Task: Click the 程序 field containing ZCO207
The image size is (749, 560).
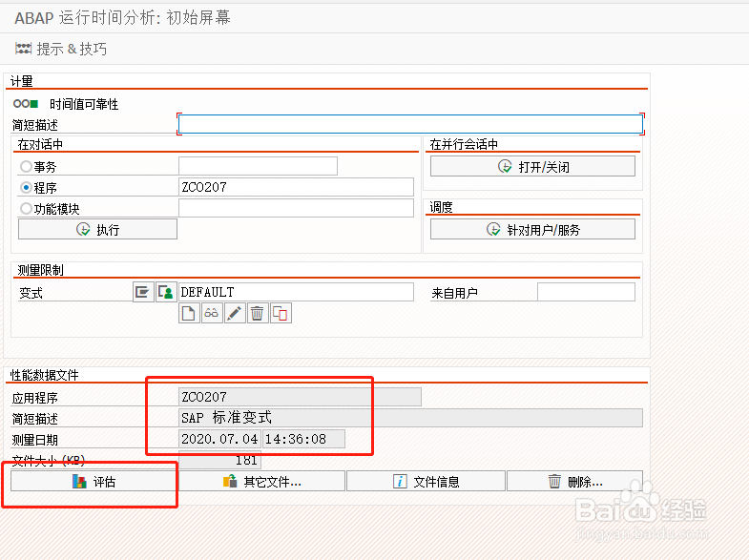Action: pyautogui.click(x=296, y=187)
